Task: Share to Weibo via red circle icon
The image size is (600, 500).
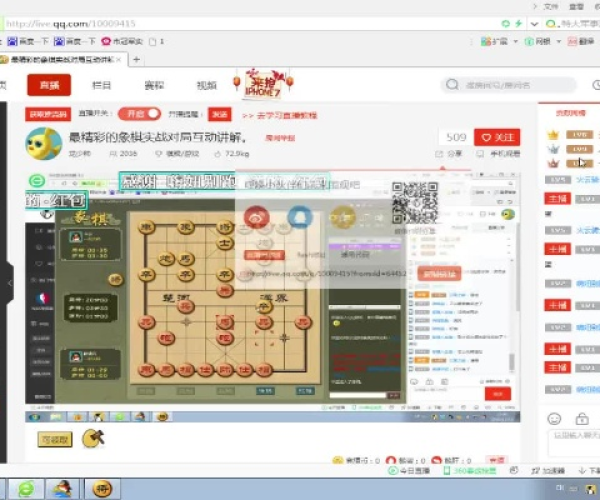Action: 256,217
